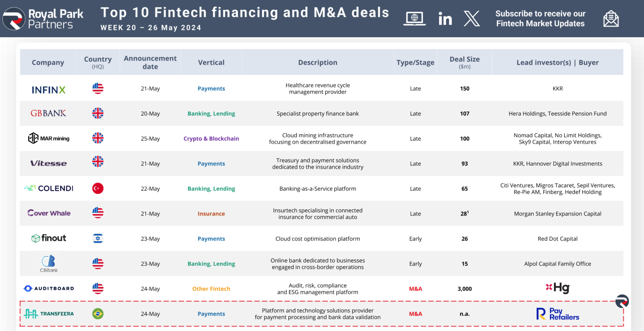This screenshot has width=644, height=331.
Task: Click the envelope subscribe icon
Action: click(x=611, y=19)
